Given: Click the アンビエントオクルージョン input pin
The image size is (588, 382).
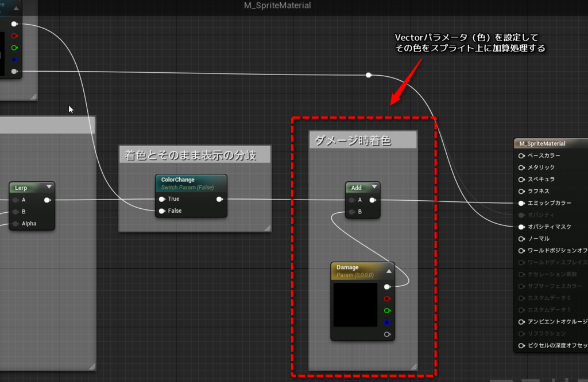Looking at the screenshot, I should [x=521, y=322].
